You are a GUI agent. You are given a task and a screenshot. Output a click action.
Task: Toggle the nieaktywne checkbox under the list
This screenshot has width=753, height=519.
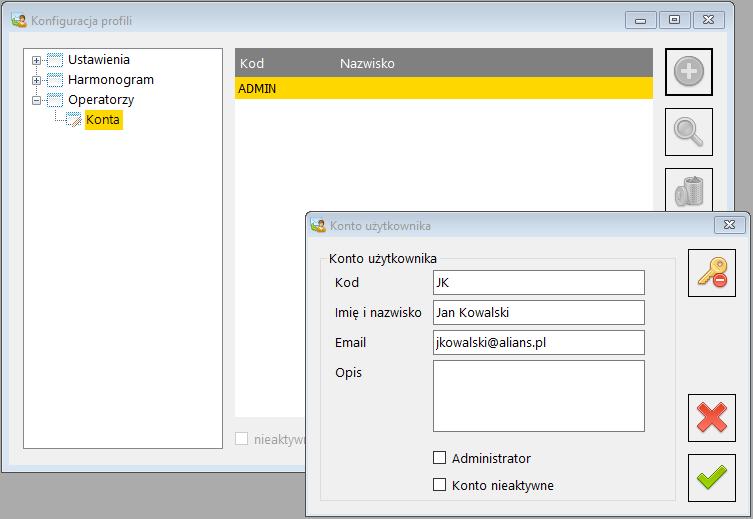coord(242,438)
